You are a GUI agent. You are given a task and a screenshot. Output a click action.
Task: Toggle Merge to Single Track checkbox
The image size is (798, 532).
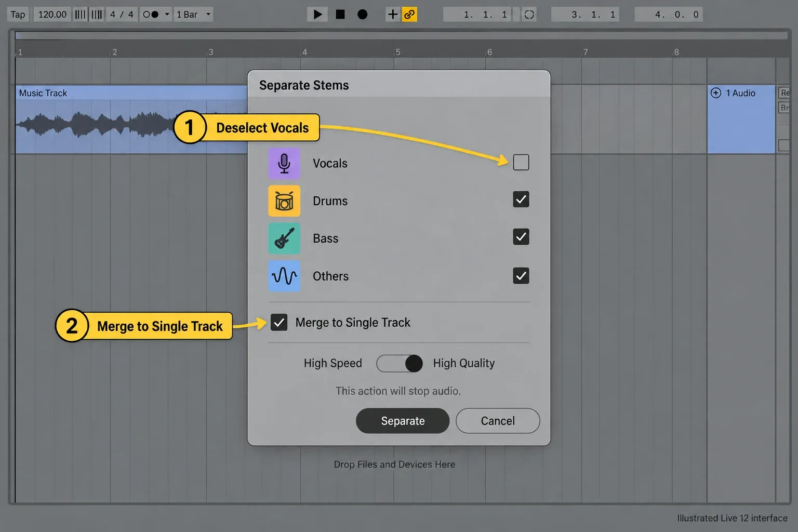click(x=279, y=323)
